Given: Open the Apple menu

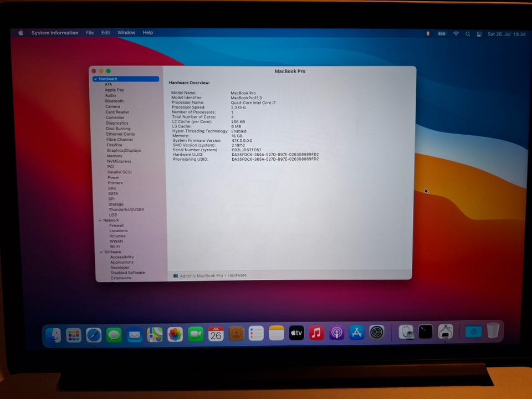Looking at the screenshot, I should point(21,33).
